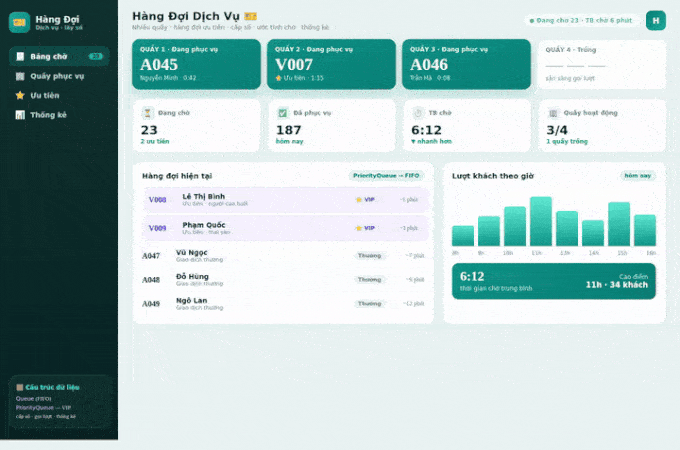
Task: Click the check icon on Đã phục vụ card
Action: [x=283, y=113]
